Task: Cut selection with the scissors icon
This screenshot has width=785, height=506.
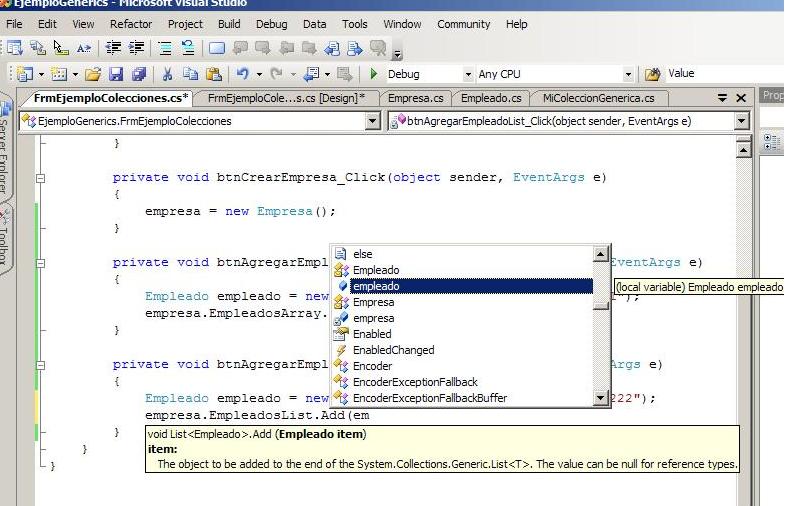Action: 167,74
